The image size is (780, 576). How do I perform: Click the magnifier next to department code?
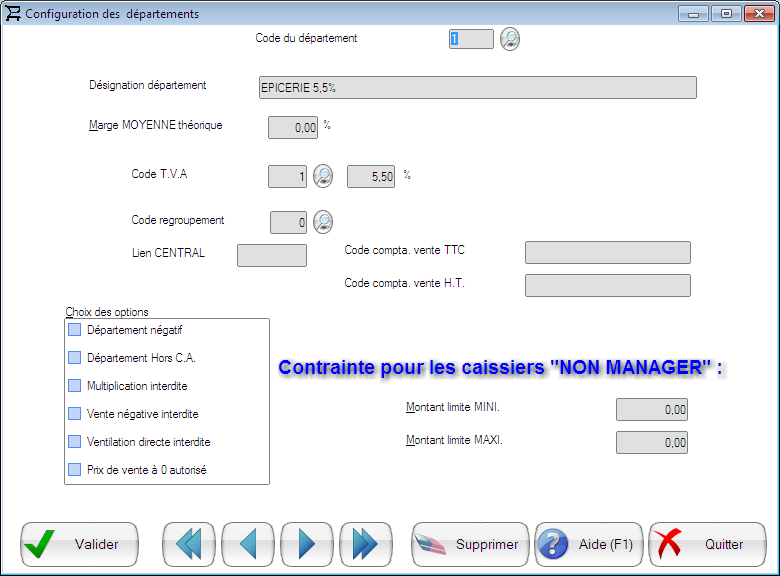click(510, 39)
